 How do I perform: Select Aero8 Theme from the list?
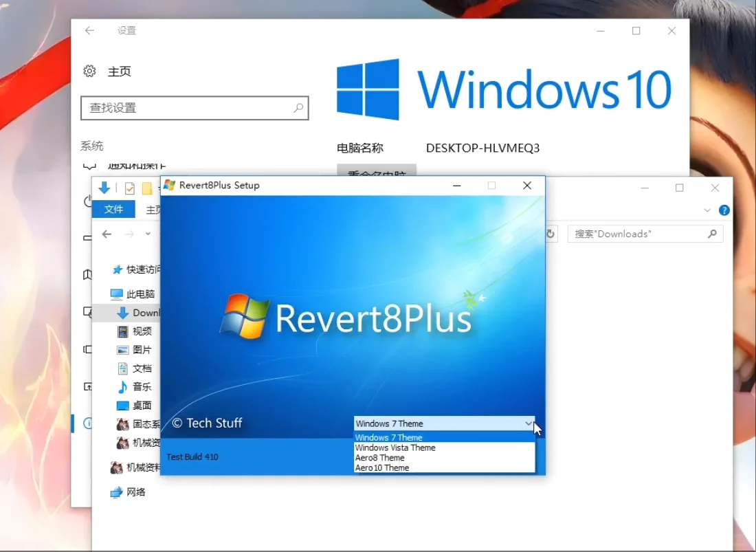(x=380, y=457)
